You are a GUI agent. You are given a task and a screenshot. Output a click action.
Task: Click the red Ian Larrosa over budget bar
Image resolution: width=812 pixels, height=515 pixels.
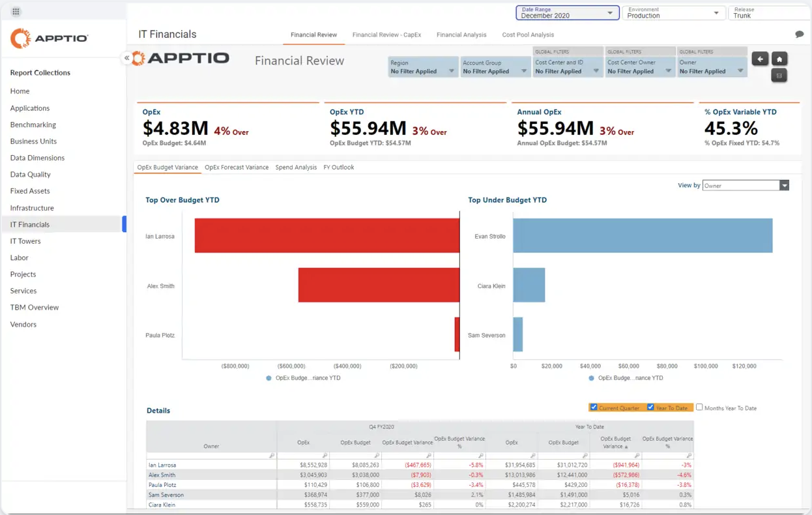[326, 236]
